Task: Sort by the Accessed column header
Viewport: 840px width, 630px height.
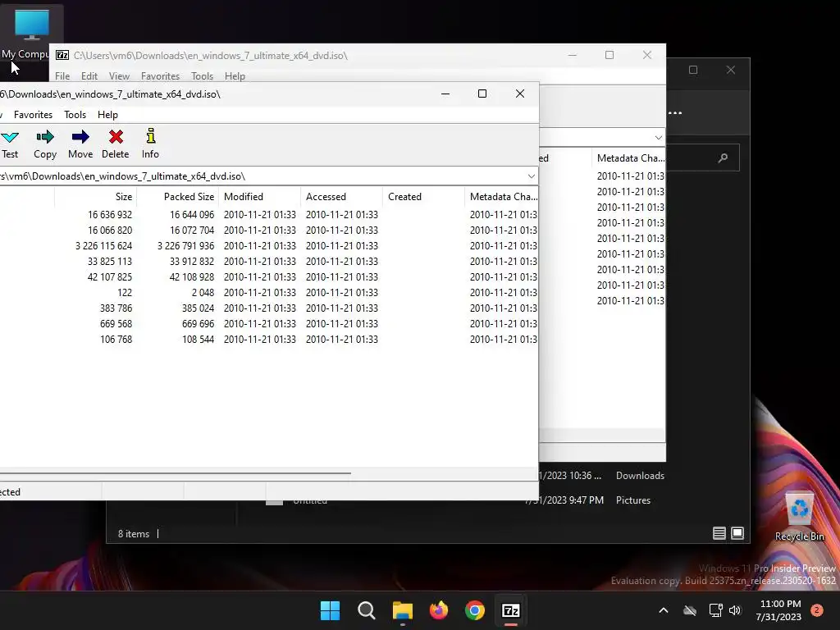Action: pos(341,197)
